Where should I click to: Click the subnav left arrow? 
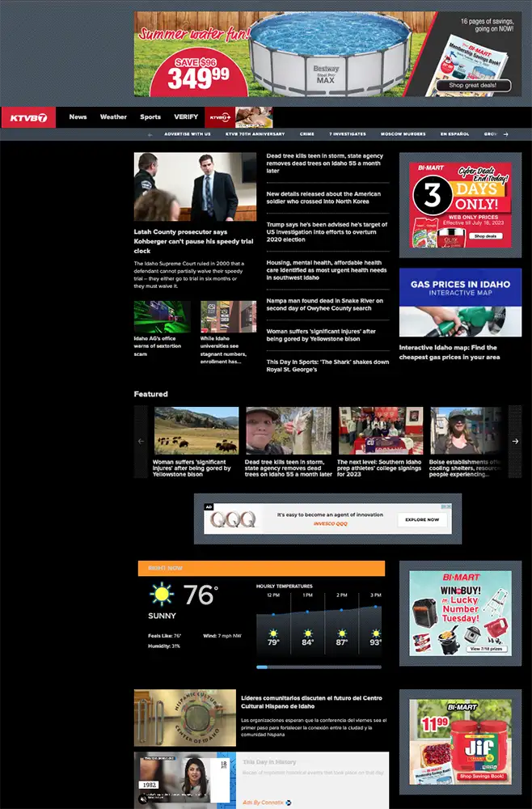[150, 134]
